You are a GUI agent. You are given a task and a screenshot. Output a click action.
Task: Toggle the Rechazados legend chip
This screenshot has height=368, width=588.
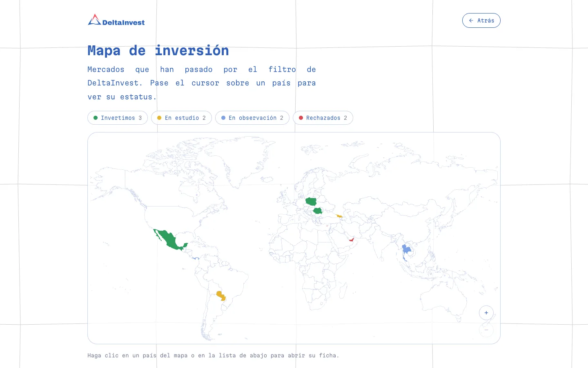(x=323, y=118)
